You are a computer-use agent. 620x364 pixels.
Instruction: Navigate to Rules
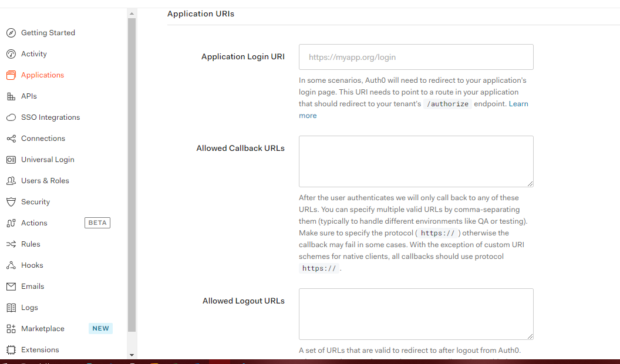click(31, 244)
